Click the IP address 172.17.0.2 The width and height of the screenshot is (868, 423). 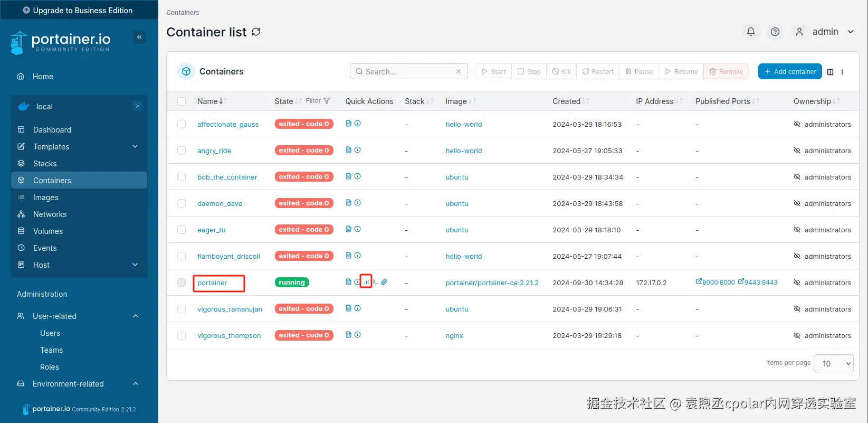tap(651, 283)
